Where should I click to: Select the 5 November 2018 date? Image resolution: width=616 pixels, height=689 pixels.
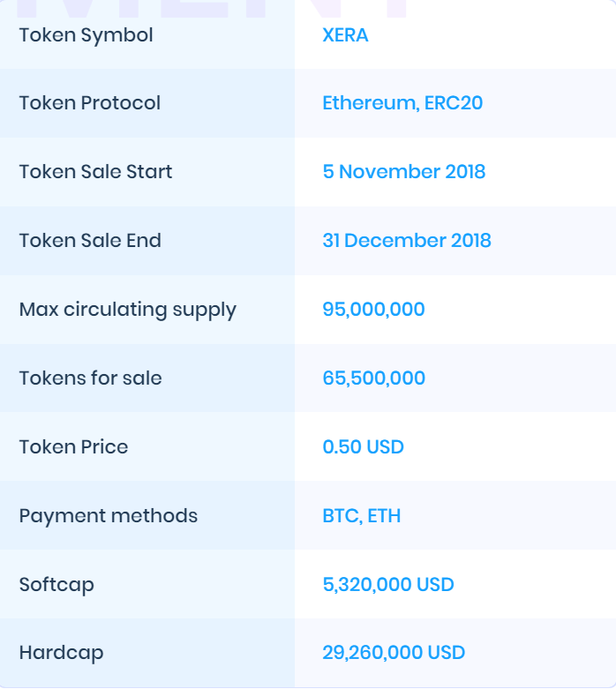tap(404, 172)
